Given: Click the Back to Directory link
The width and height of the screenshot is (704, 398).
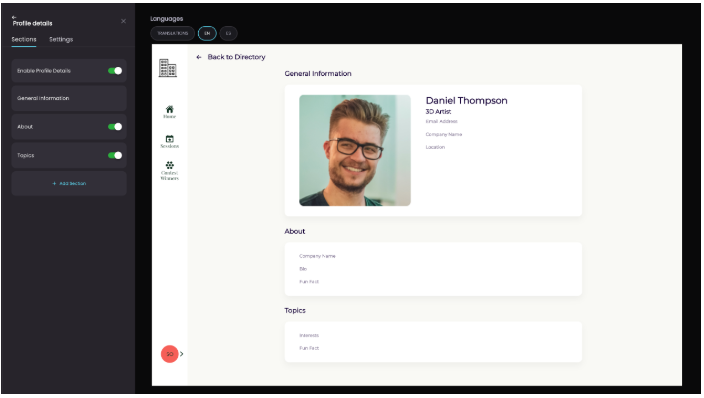Looking at the screenshot, I should point(236,57).
